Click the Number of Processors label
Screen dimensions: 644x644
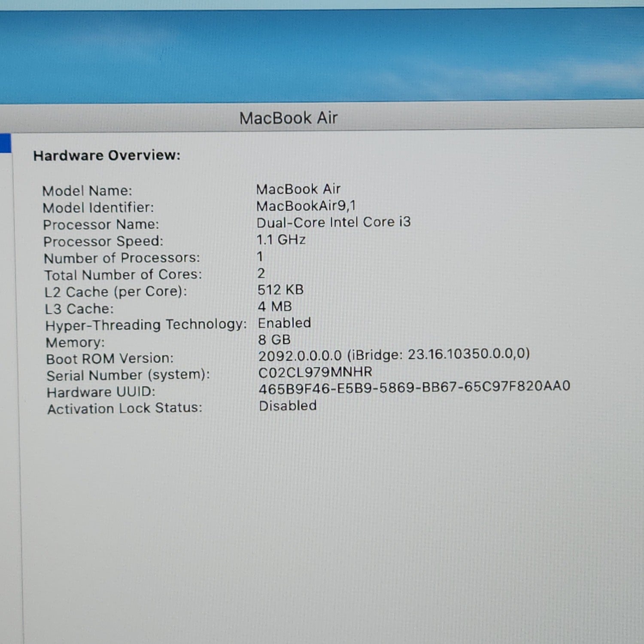pos(122,258)
